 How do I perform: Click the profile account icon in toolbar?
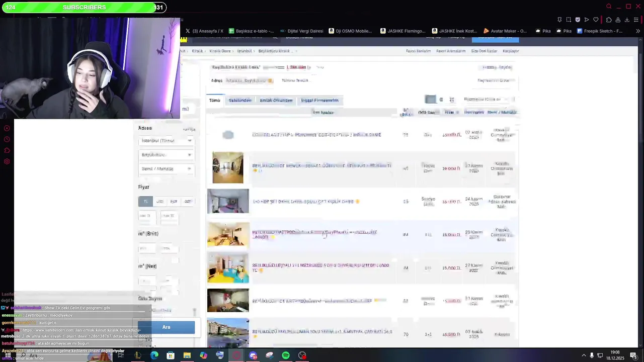tap(617, 20)
